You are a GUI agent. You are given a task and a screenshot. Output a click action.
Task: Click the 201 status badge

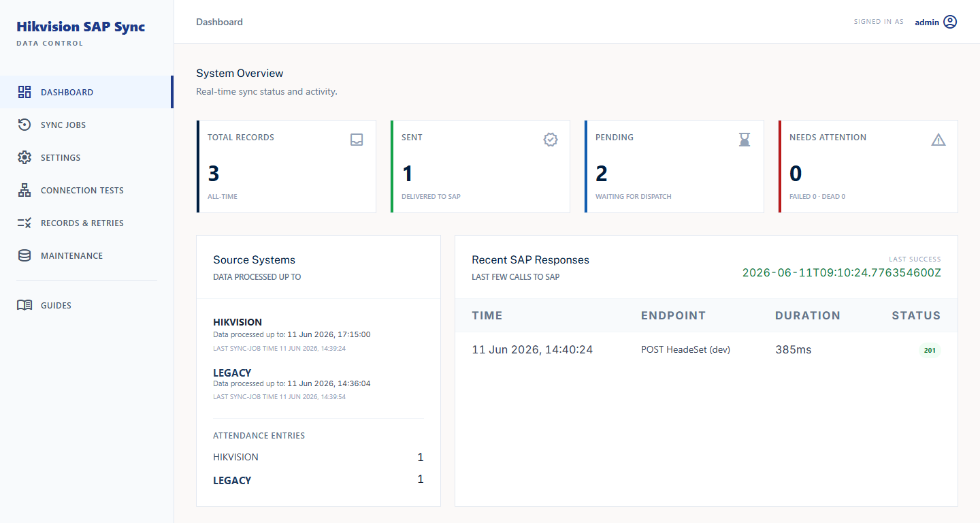(930, 351)
